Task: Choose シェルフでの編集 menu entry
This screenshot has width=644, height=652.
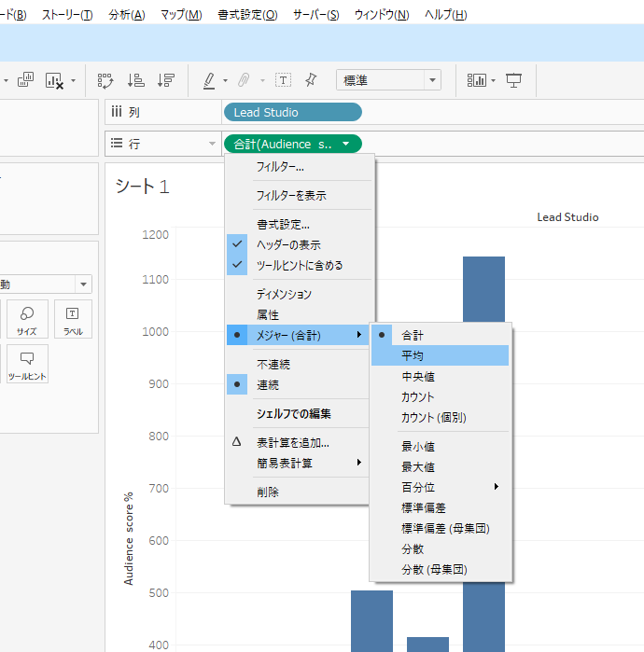Action: click(x=298, y=413)
